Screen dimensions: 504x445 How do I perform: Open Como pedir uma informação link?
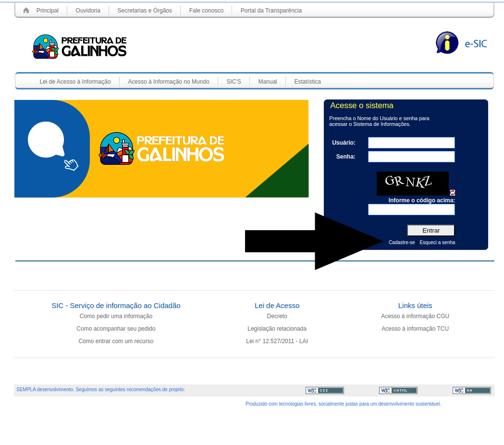(116, 316)
